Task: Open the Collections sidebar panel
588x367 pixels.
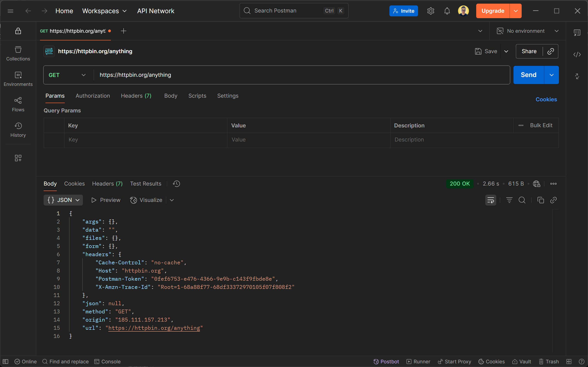Action: (18, 53)
